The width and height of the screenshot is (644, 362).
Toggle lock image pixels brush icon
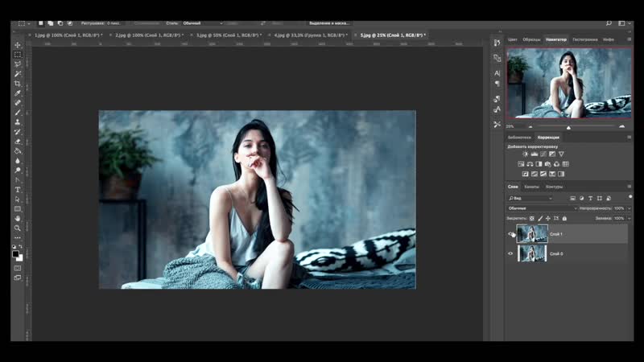coord(540,218)
